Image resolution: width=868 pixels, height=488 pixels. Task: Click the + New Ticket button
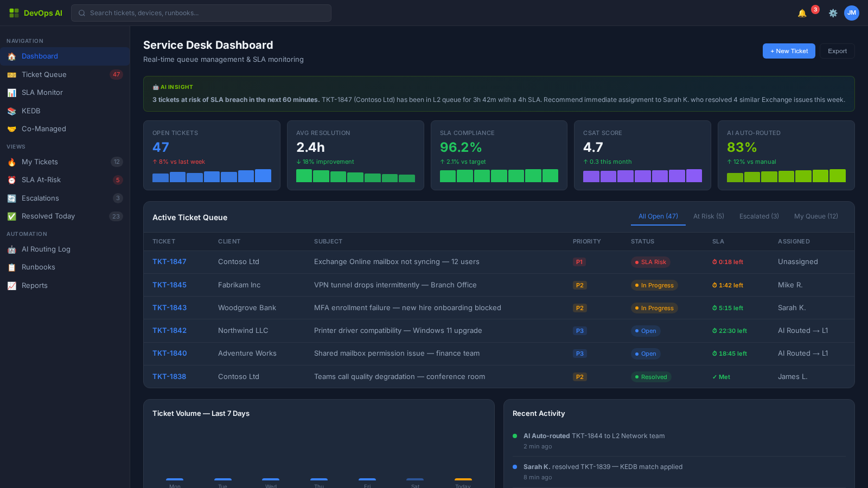tap(788, 50)
